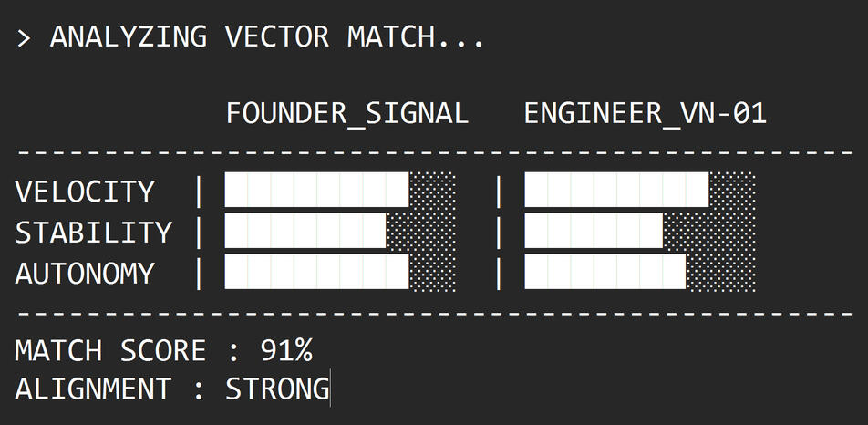Click the 91% match score value
868x425 pixels.
286,350
